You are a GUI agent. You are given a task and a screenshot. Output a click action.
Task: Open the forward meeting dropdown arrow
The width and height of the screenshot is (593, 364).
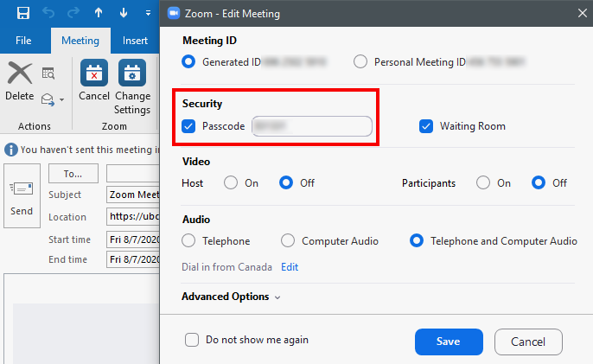[x=62, y=99]
